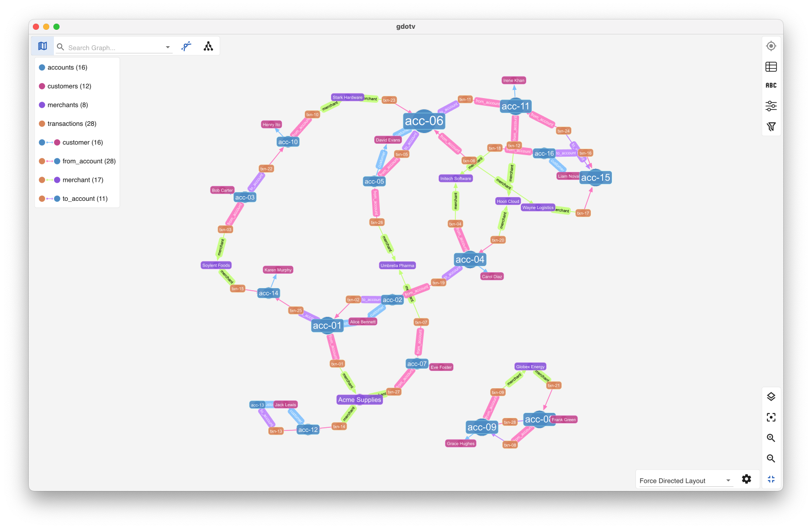Open the layers icon

click(x=771, y=396)
